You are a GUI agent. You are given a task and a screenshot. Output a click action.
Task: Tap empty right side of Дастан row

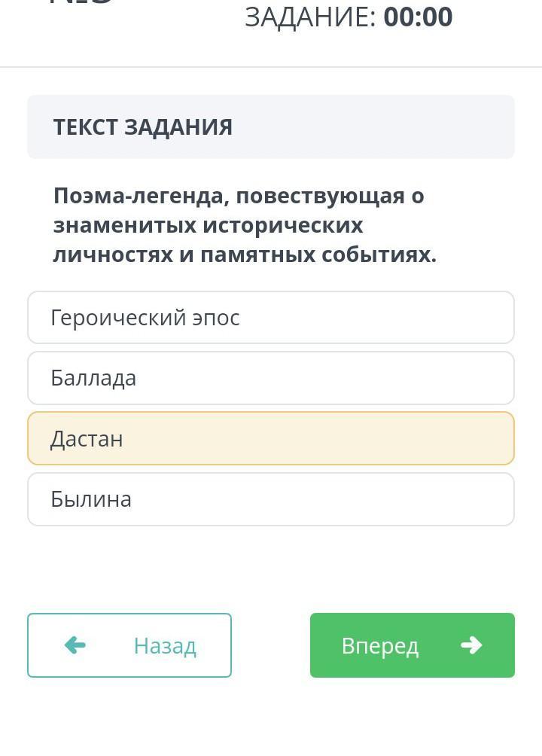[x=422, y=438]
